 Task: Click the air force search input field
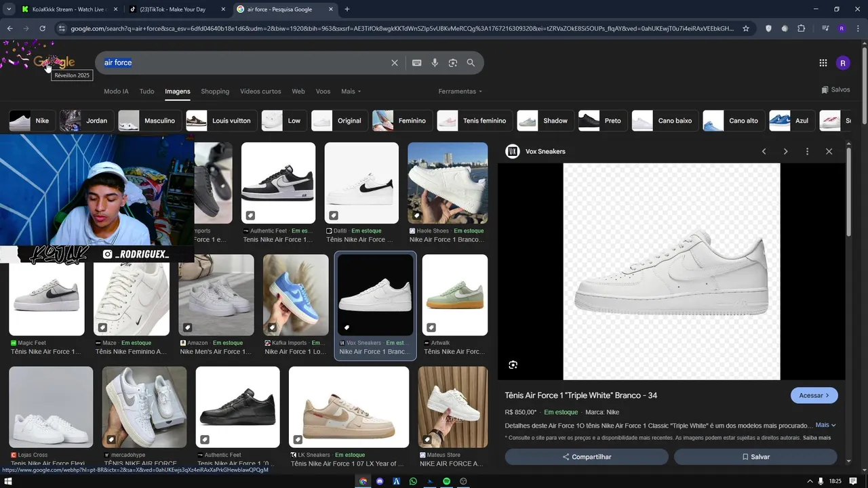244,62
